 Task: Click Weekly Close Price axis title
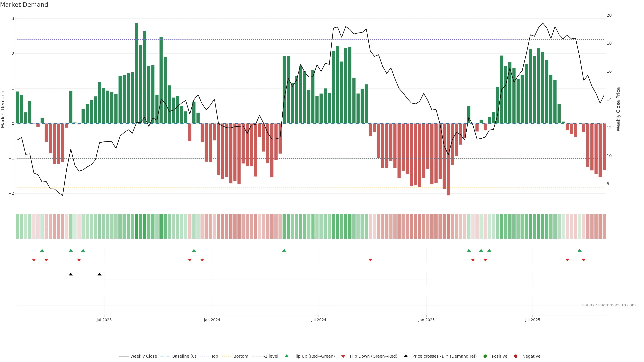(x=618, y=109)
